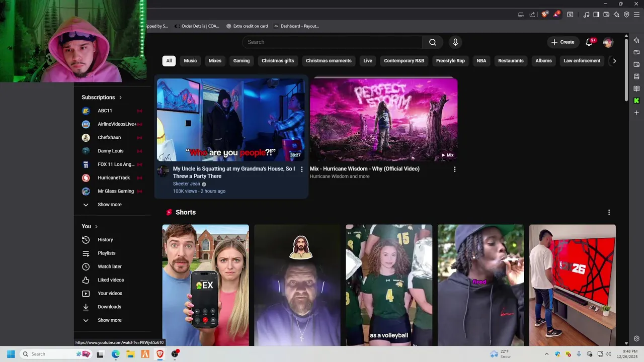This screenshot has width=644, height=362.
Task: Select the Mixes category chip
Action: pyautogui.click(x=215, y=61)
